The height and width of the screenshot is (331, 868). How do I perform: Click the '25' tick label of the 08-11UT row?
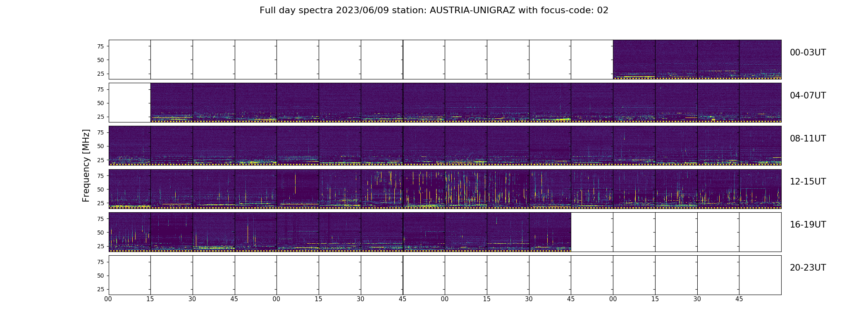100,160
